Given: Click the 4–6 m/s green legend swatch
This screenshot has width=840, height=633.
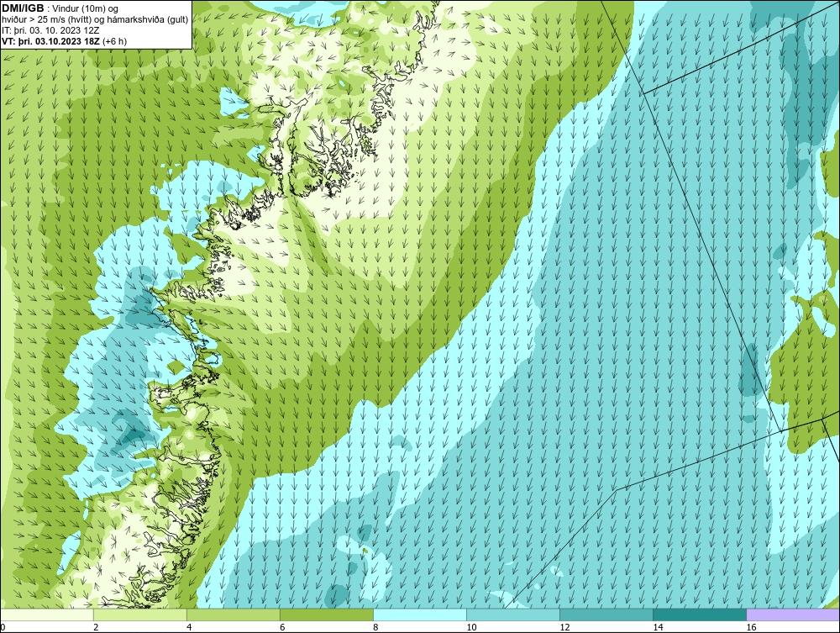Looking at the screenshot, I should point(234,615).
